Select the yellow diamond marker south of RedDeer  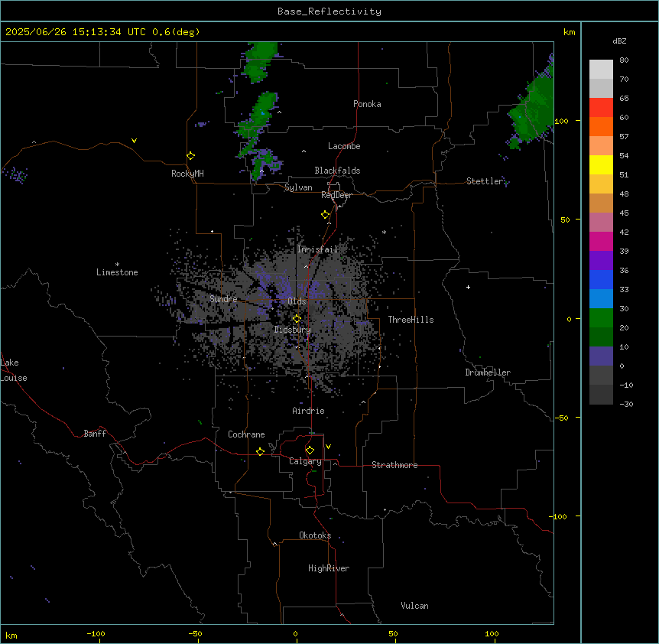coord(325,215)
